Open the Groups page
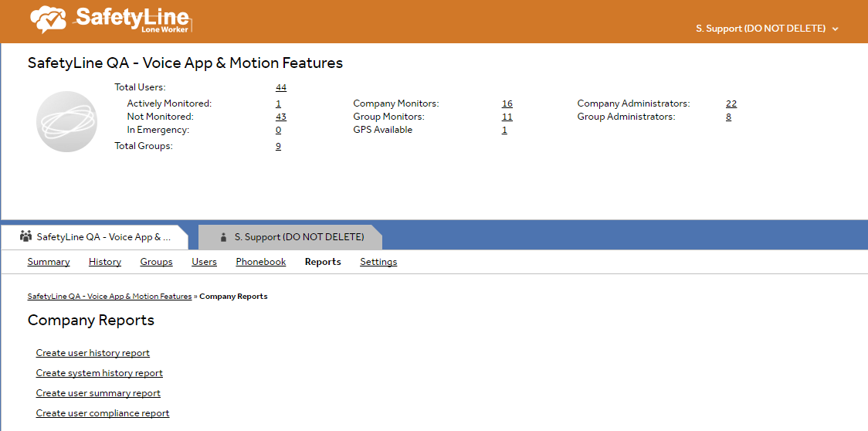 (156, 262)
